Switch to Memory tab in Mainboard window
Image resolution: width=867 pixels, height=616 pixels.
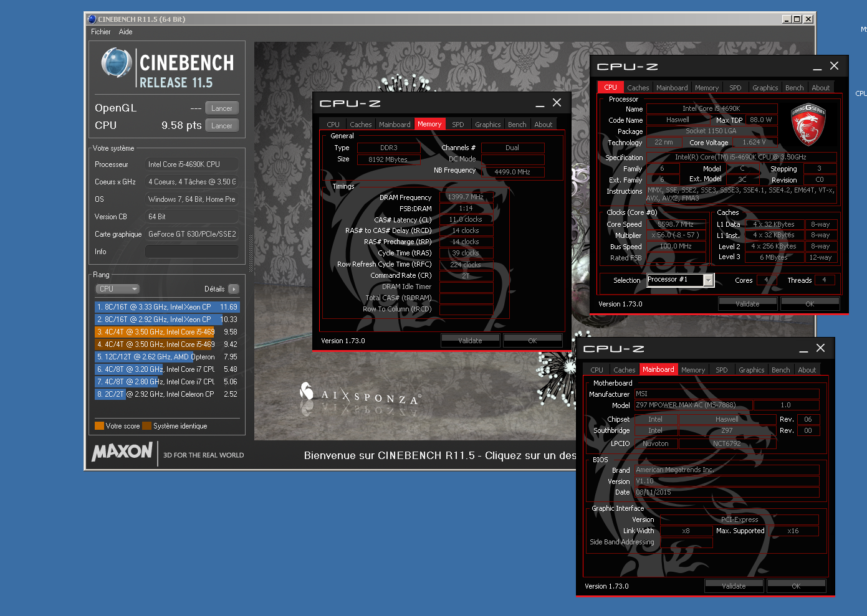pyautogui.click(x=693, y=370)
